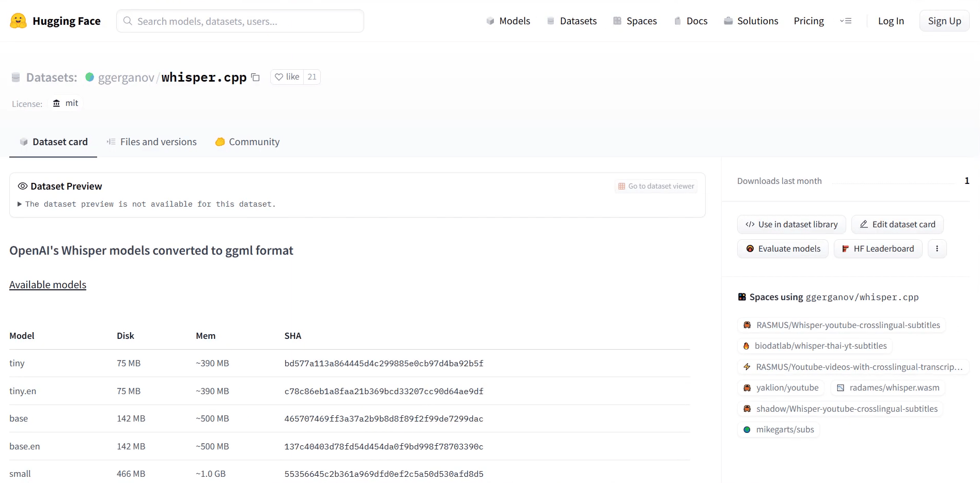Image resolution: width=980 pixels, height=483 pixels.
Task: Click the like count 21
Action: (312, 76)
